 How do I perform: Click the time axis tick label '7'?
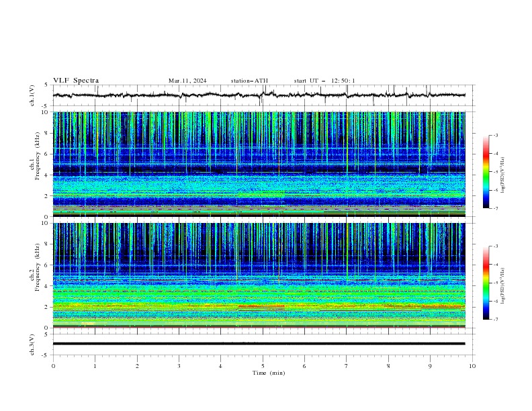(347, 366)
